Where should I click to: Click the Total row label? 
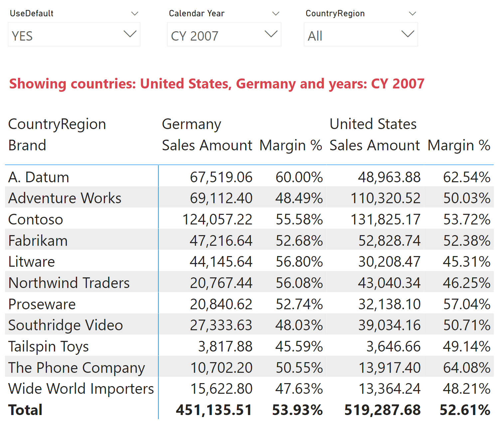25,410
